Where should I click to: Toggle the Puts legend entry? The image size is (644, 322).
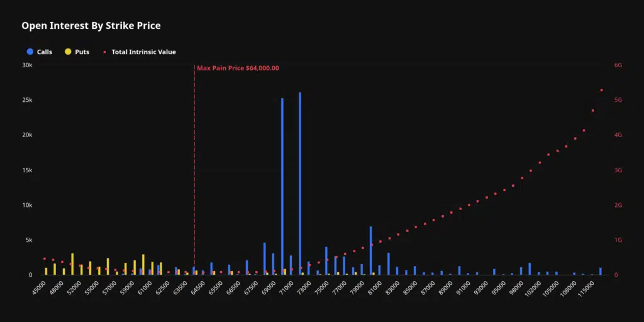pos(77,52)
